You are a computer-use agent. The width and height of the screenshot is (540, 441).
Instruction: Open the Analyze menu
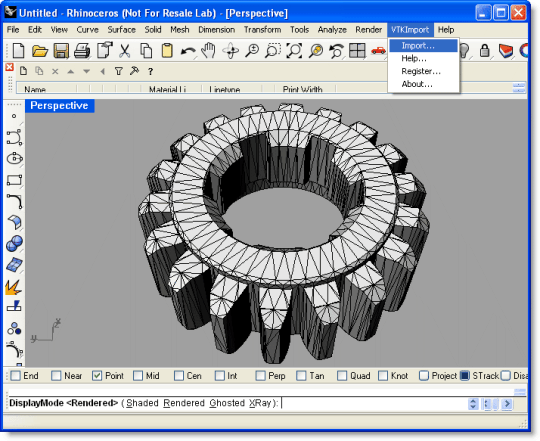(x=332, y=30)
